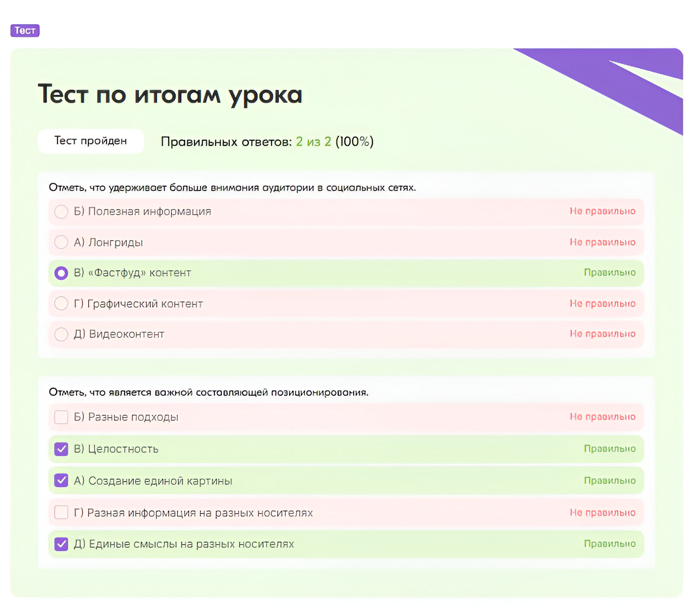Click the positioning component question text

tap(209, 393)
